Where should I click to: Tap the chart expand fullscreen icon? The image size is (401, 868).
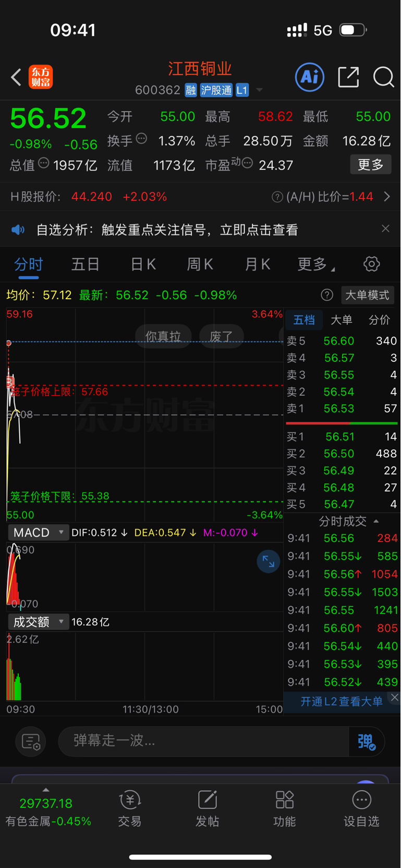point(269,561)
